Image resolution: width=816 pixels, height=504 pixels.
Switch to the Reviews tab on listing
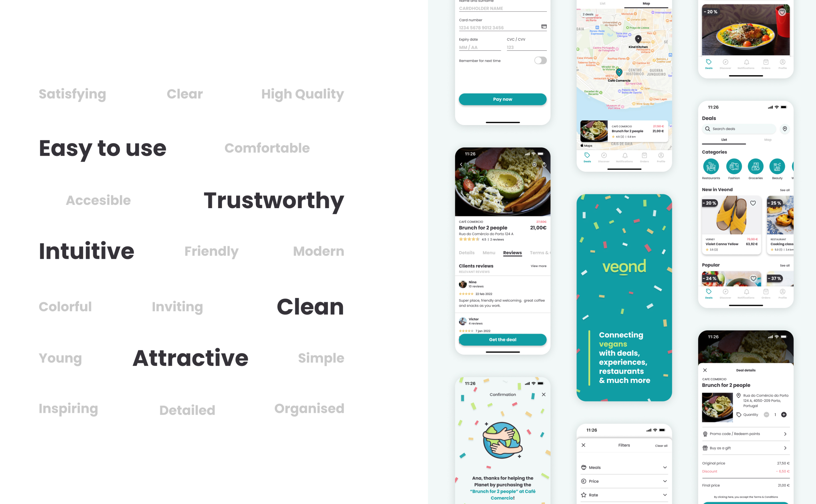(512, 252)
